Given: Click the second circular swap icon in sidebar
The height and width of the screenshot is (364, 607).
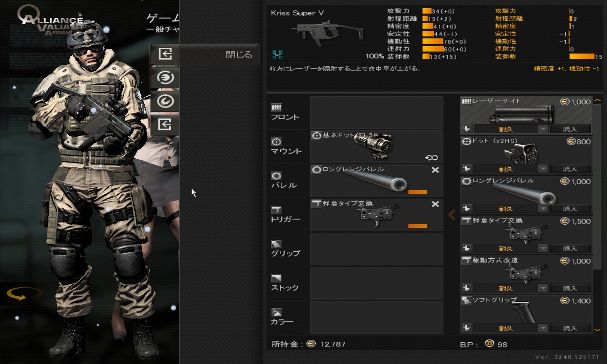Looking at the screenshot, I should pos(165,78).
